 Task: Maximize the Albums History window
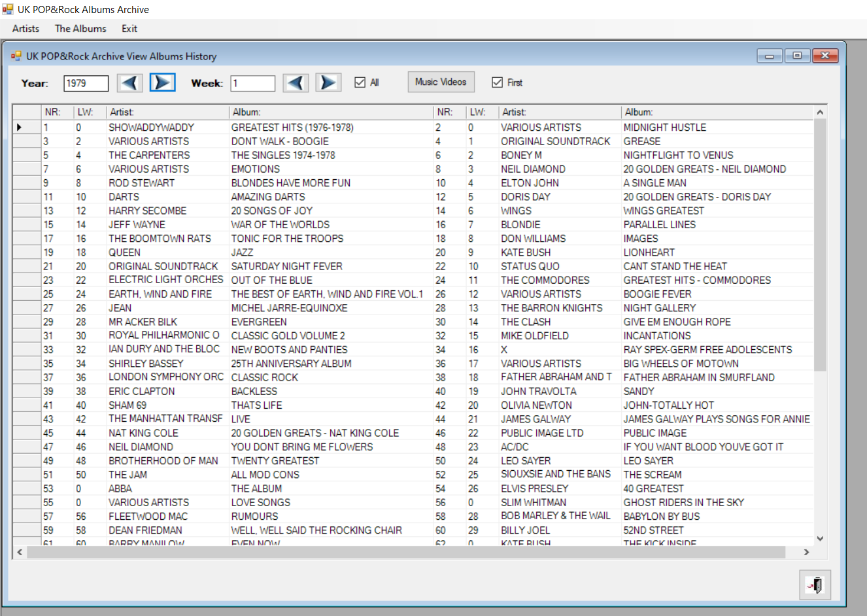pos(797,56)
